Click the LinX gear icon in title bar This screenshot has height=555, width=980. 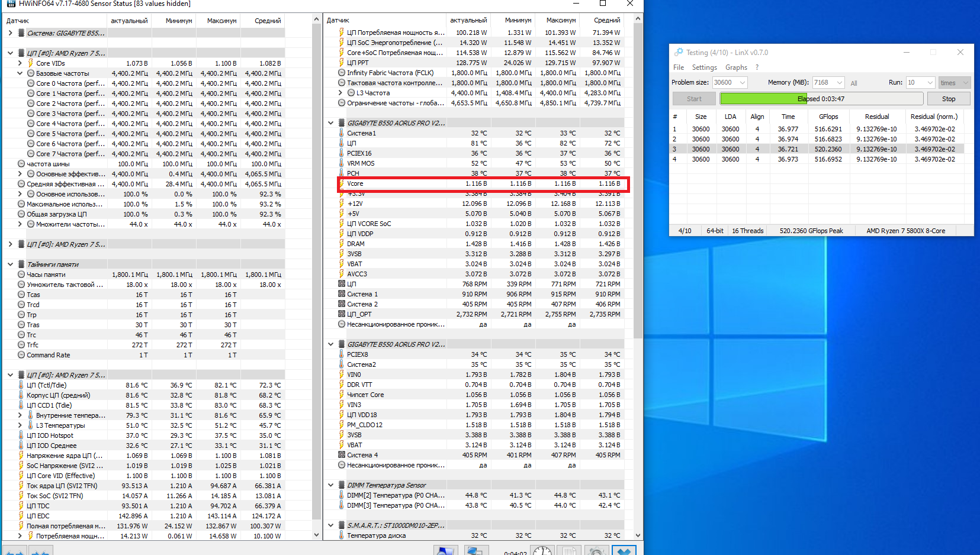click(679, 52)
